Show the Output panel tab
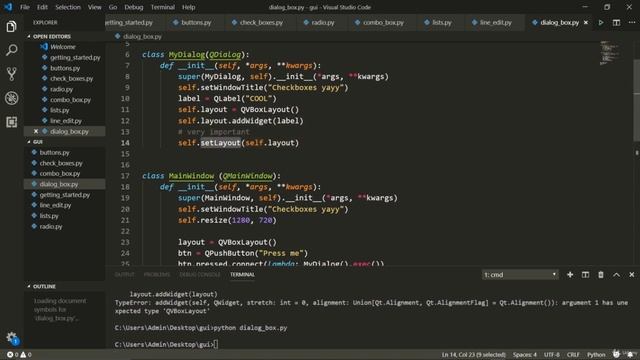This screenshot has width=640, height=360. click(124, 275)
